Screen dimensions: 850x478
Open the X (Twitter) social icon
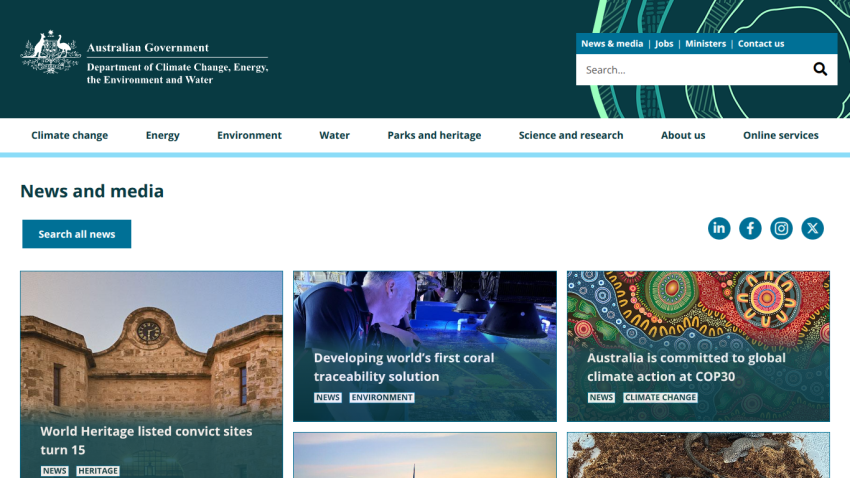(812, 228)
